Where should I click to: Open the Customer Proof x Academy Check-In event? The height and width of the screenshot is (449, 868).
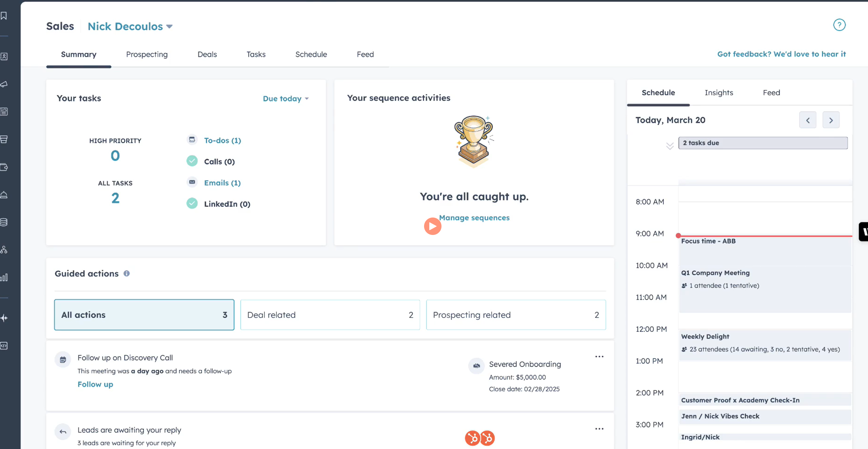pos(765,400)
